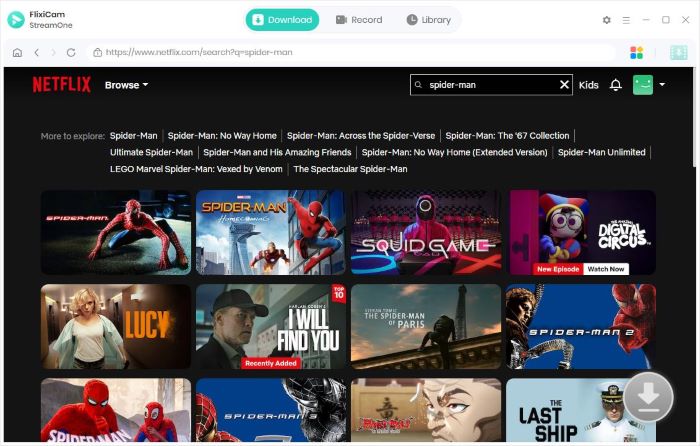700x446 pixels.
Task: Clear the search with the X icon
Action: click(x=564, y=84)
